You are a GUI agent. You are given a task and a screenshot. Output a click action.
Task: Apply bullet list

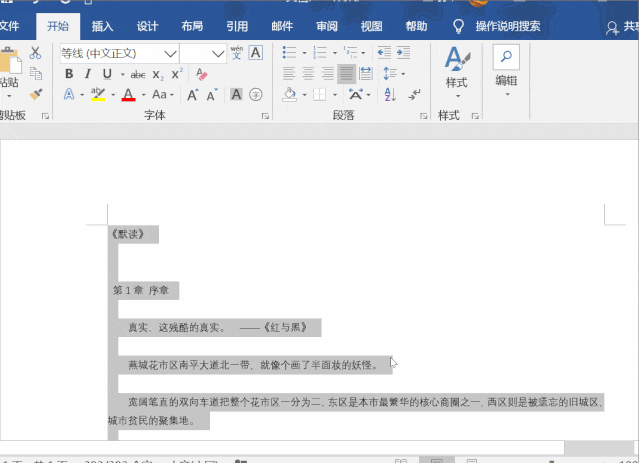click(289, 53)
